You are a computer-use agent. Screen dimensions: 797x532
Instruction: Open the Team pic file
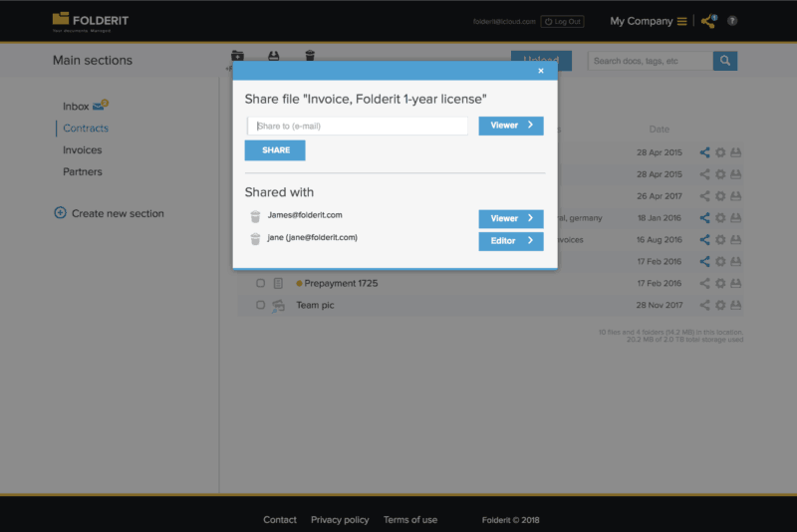(x=315, y=306)
